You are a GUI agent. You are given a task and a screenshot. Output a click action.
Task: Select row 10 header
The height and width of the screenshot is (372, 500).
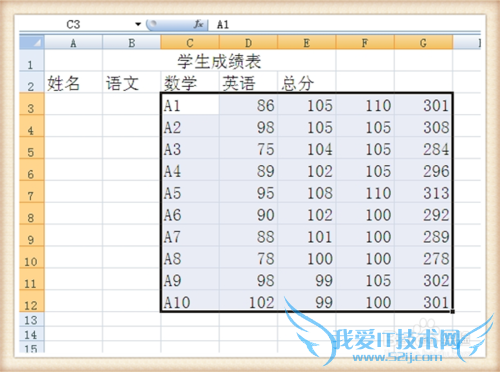(32, 258)
